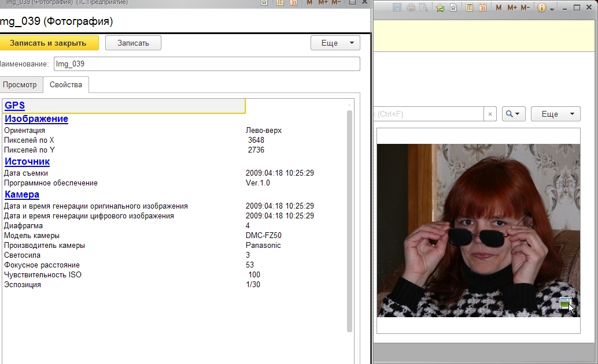The height and width of the screenshot is (364, 598).
Task: Click into the Наименование text field
Action: click(x=206, y=64)
